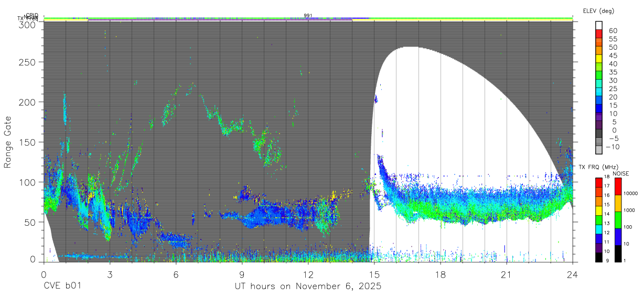
Task: Click the '10000' label on NOISE scale
Action: point(632,193)
